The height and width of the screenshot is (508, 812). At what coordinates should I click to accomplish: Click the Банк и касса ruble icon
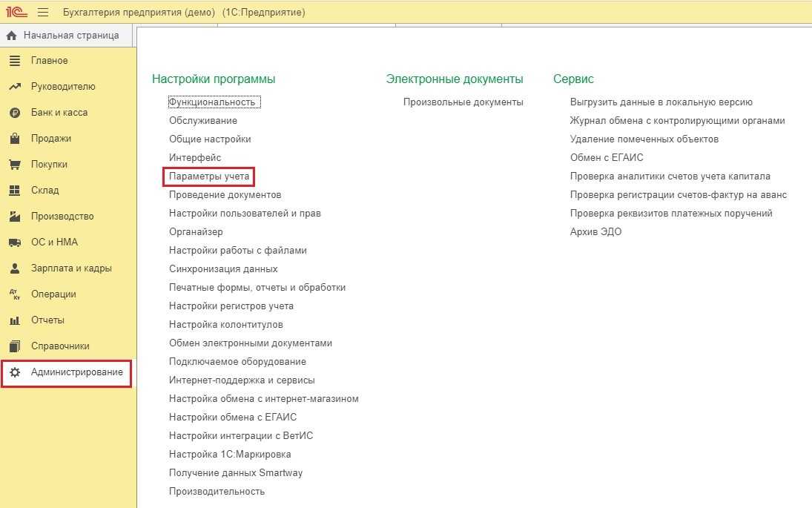tap(15, 113)
